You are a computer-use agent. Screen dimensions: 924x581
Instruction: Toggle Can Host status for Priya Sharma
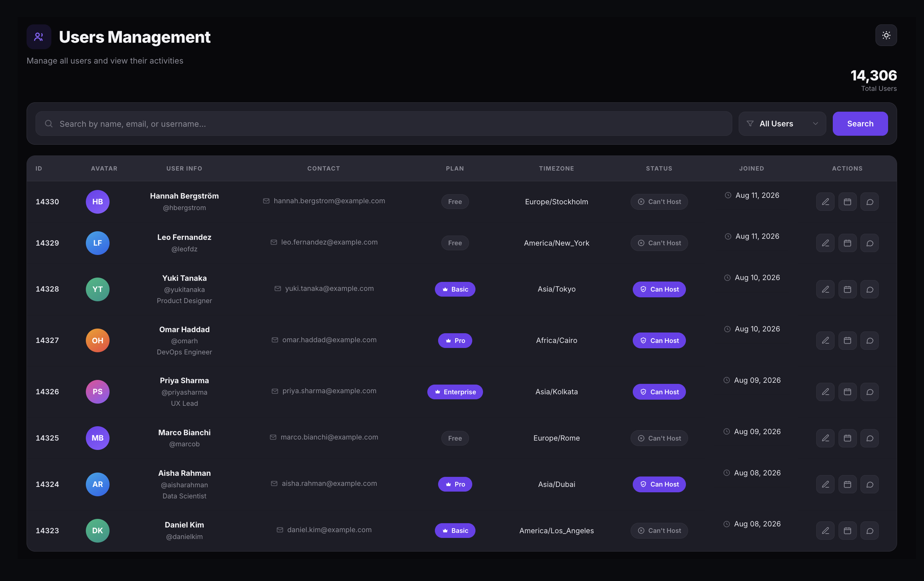point(659,392)
